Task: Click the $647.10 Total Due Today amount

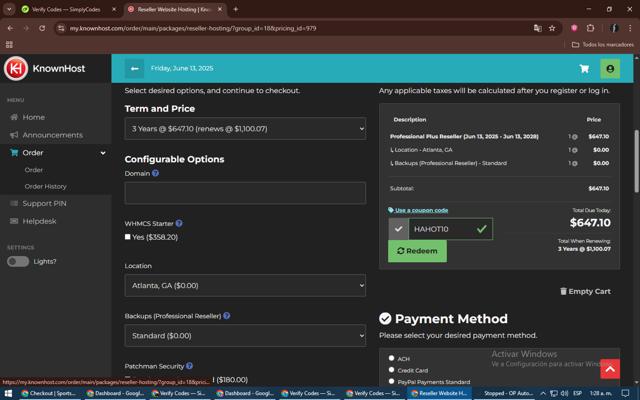Action: (x=590, y=223)
